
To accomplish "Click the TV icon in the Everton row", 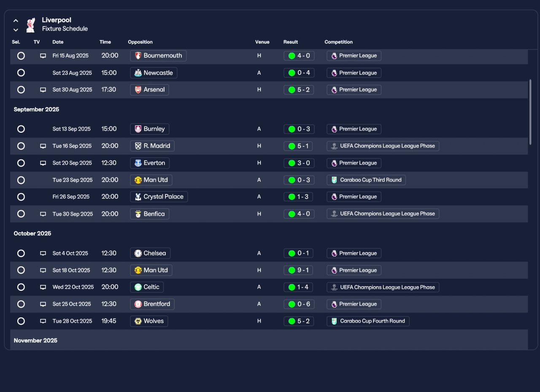I will [x=43, y=163].
